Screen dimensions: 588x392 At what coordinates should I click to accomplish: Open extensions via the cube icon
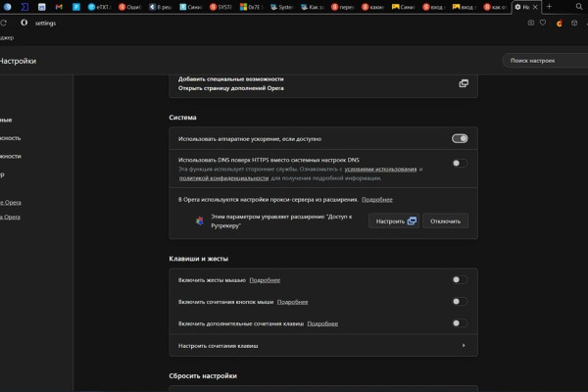574,23
